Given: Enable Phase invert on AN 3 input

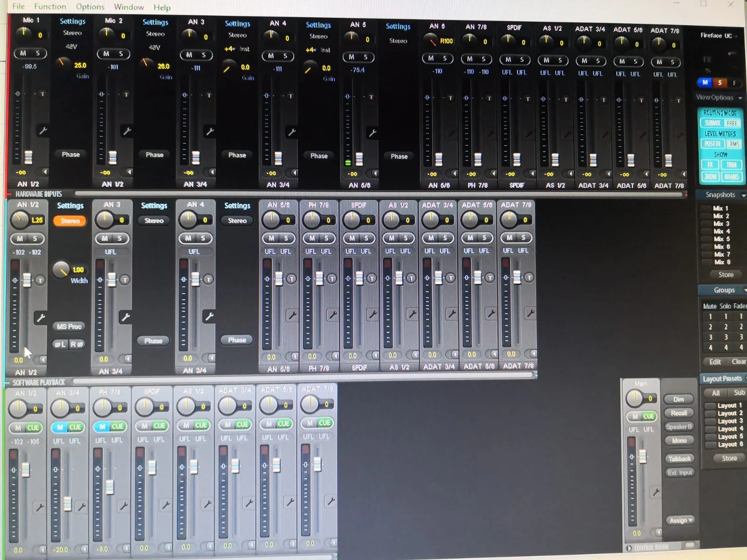Looking at the screenshot, I should click(x=237, y=155).
